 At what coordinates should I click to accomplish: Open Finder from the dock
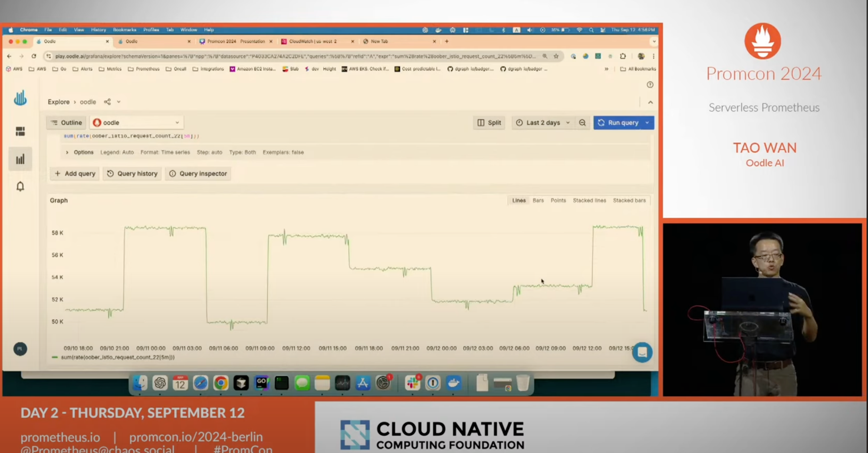(140, 383)
